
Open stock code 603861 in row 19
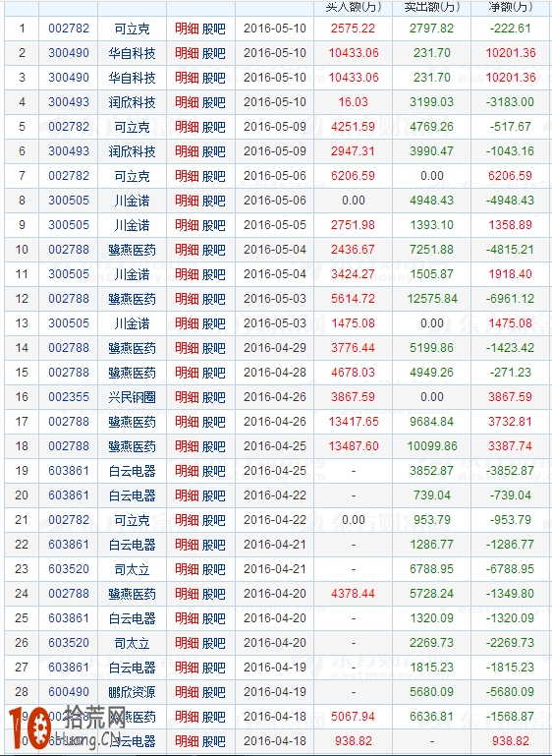pos(69,471)
